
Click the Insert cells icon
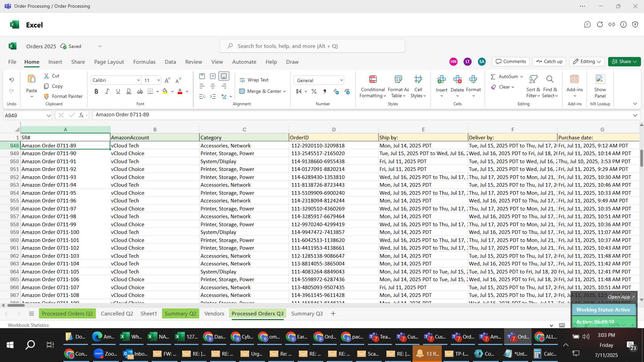tap(441, 79)
